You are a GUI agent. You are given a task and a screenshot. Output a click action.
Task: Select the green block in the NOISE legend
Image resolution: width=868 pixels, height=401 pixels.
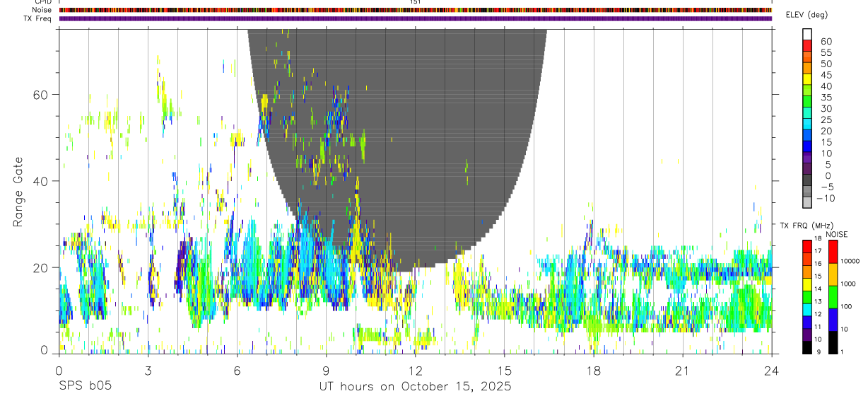click(832, 297)
